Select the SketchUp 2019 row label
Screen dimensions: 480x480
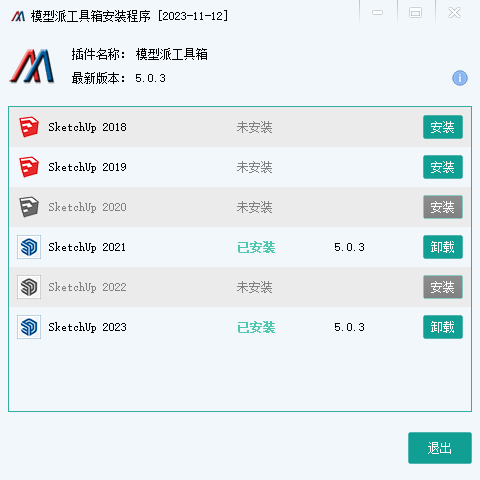(87, 167)
